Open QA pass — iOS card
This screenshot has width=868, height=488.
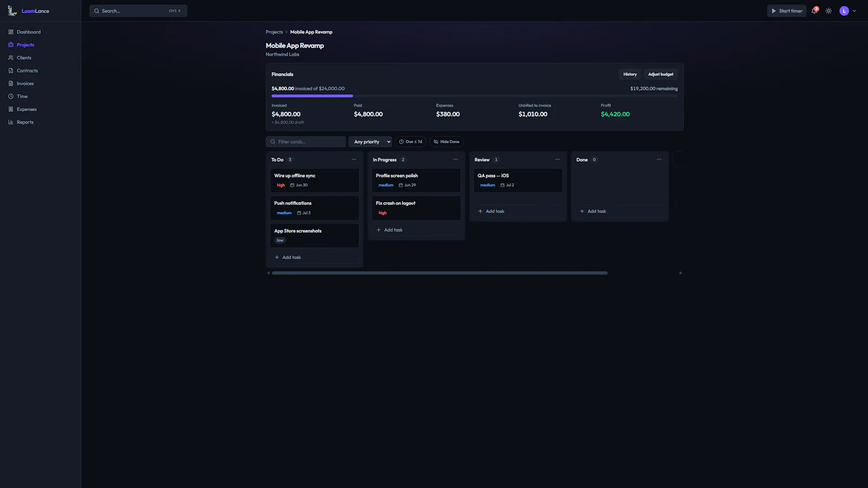(x=518, y=181)
